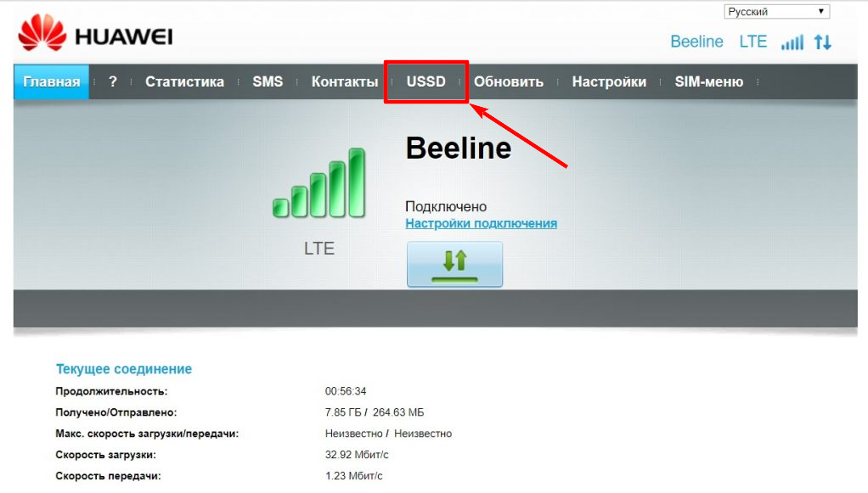Click the green arrows connect button

click(454, 264)
